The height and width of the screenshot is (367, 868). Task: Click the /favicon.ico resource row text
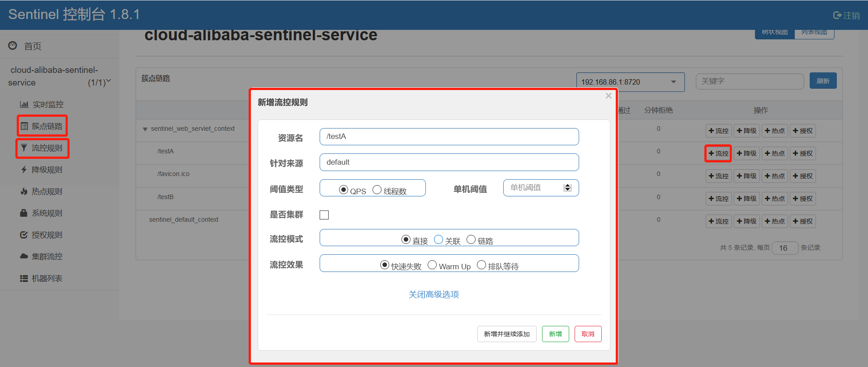pyautogui.click(x=174, y=174)
